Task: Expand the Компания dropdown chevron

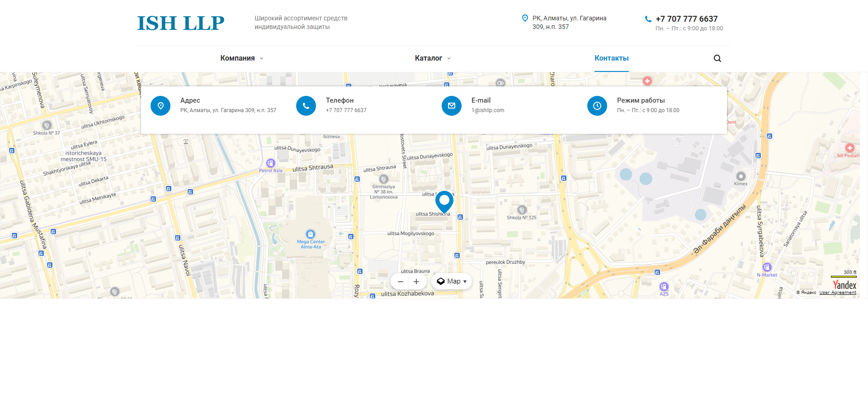Action: [261, 58]
